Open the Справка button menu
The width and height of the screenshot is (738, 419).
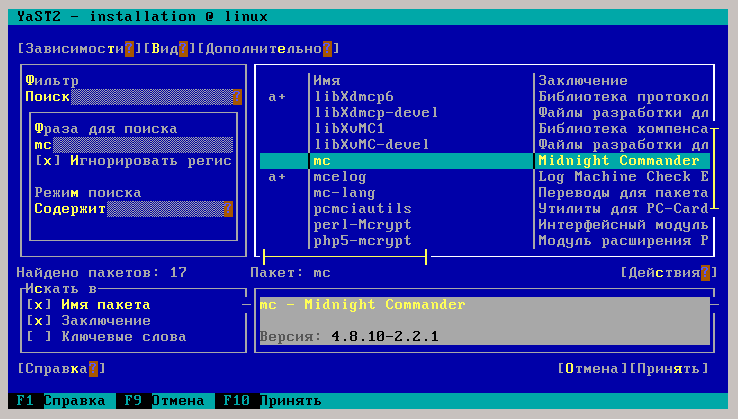coord(62,369)
